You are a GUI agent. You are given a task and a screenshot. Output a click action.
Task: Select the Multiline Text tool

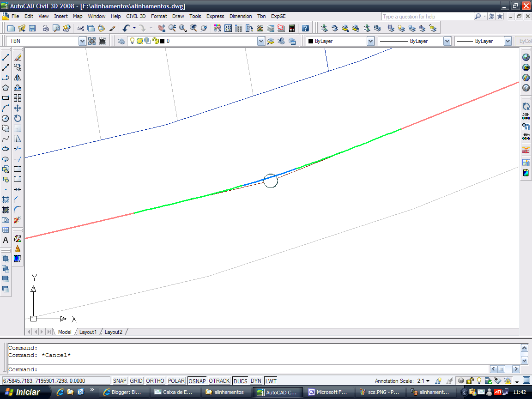click(6, 240)
